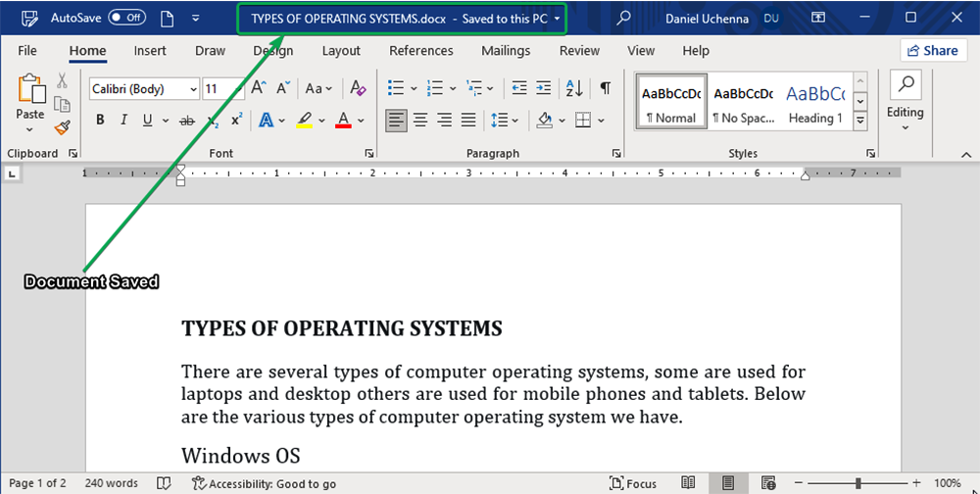Image resolution: width=980 pixels, height=494 pixels.
Task: Open Daniel Uchenna account avatar
Action: [772, 19]
